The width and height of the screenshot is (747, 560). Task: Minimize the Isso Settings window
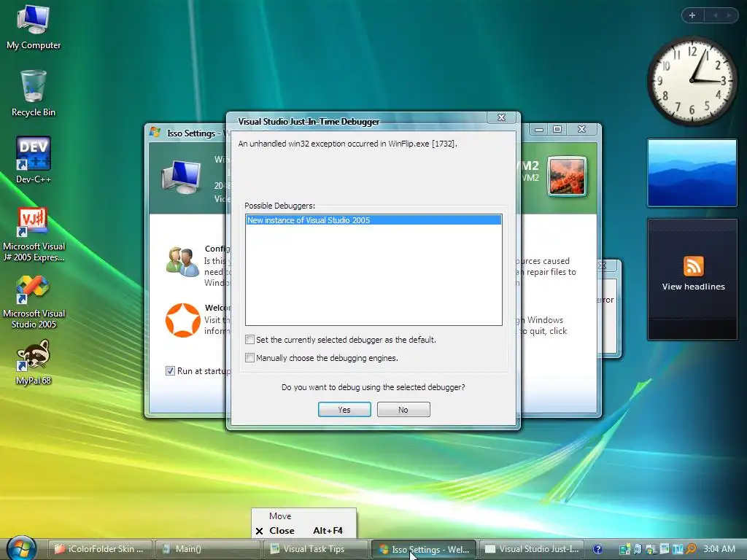(x=539, y=129)
